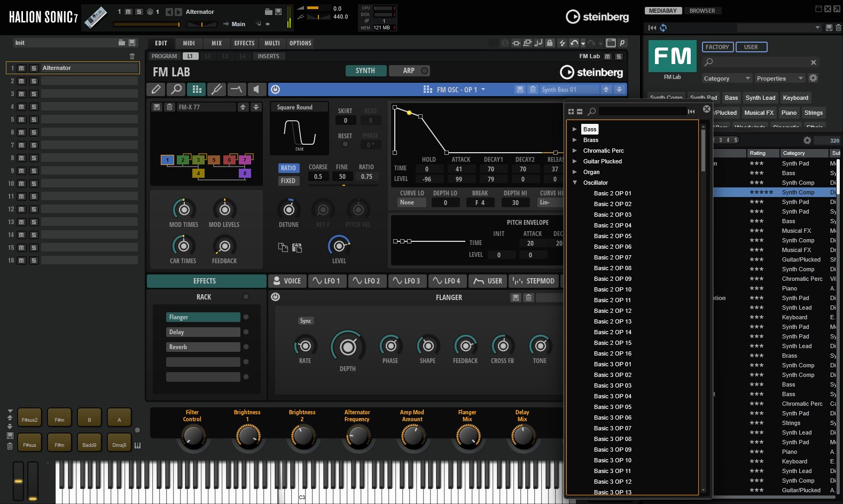Click the lock icon in the top toolbar
Image resolution: width=843 pixels, height=504 pixels.
tap(550, 43)
